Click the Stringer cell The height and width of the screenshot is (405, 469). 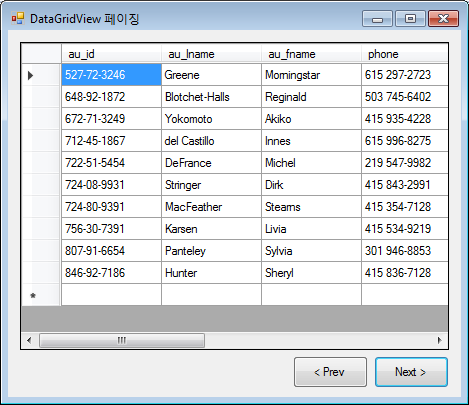pyautogui.click(x=211, y=185)
